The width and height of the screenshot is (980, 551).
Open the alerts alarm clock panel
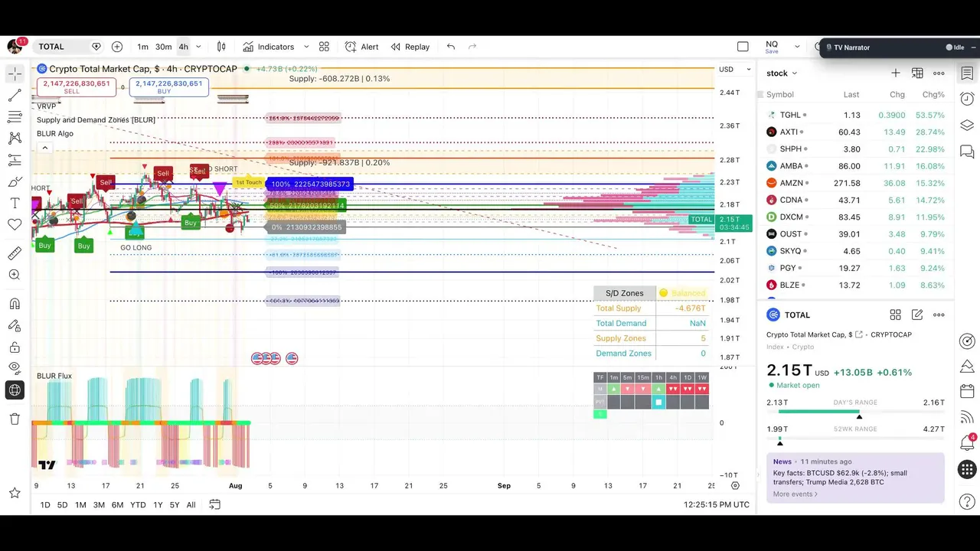pyautogui.click(x=967, y=99)
